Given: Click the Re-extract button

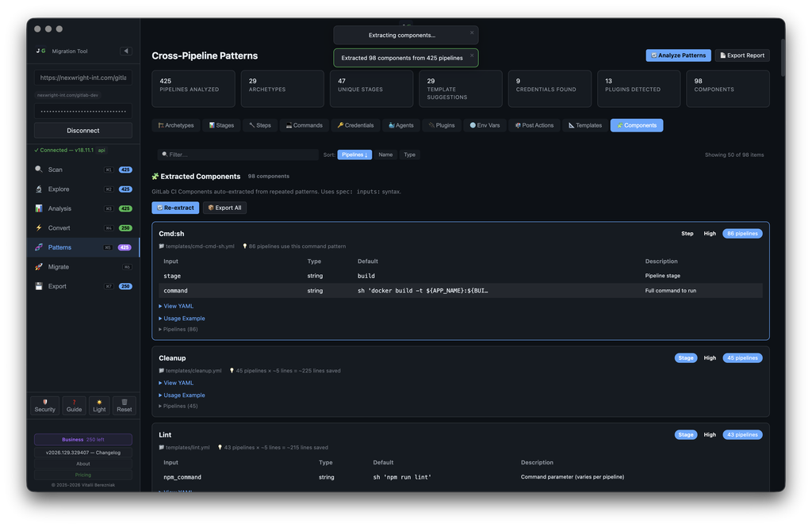Looking at the screenshot, I should pyautogui.click(x=175, y=208).
